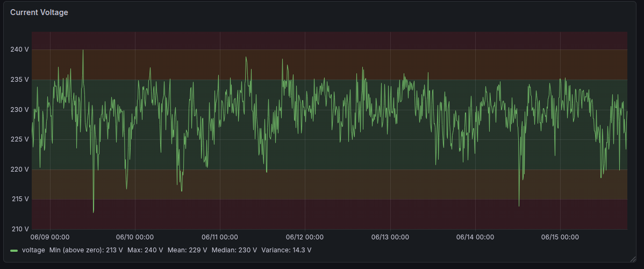
Task: Click the Median: 230 V legend value
Action: pos(234,250)
